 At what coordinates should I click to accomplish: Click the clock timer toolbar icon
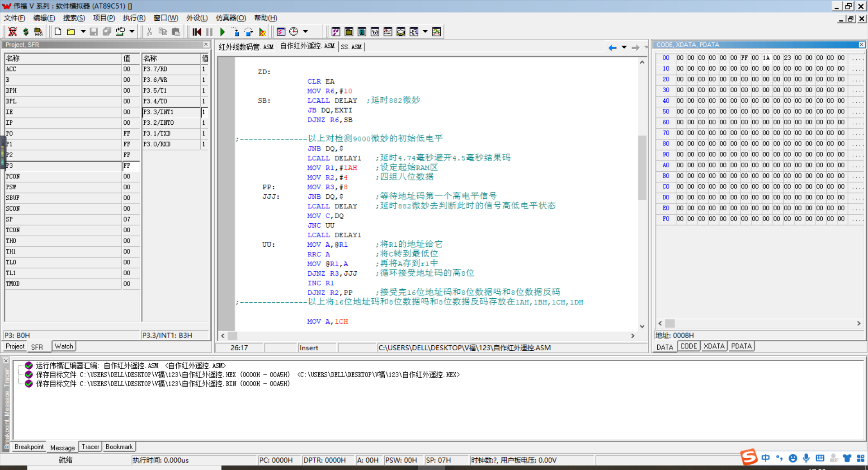[x=294, y=32]
